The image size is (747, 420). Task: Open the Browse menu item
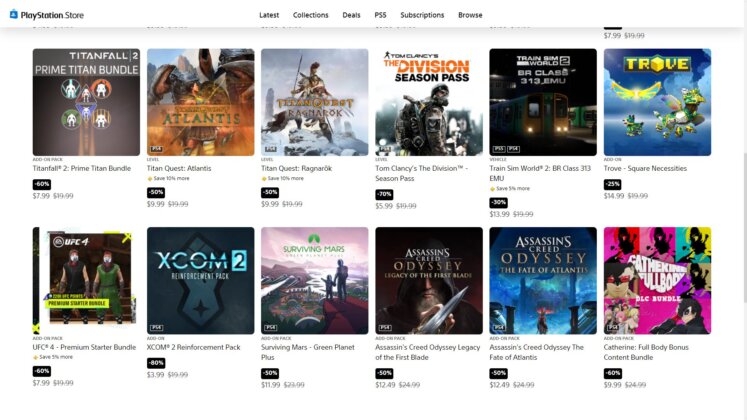click(470, 15)
